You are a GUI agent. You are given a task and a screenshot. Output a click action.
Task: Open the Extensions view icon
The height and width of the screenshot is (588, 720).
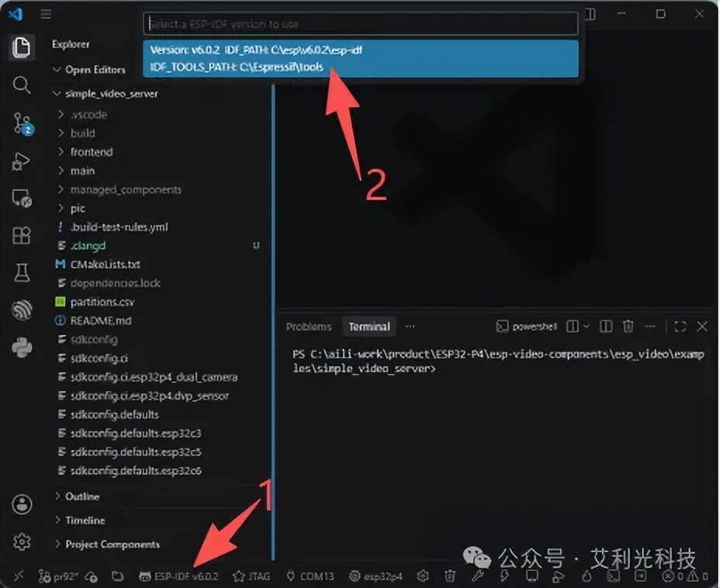[21, 236]
